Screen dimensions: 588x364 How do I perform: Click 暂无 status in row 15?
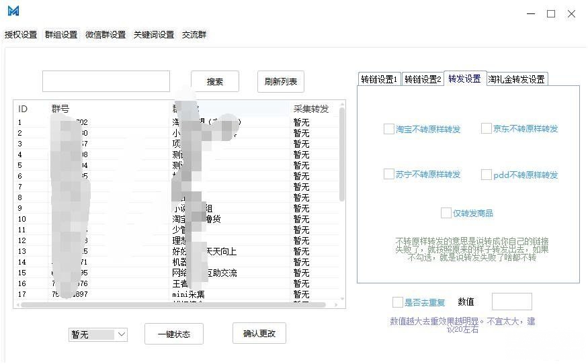pyautogui.click(x=301, y=273)
